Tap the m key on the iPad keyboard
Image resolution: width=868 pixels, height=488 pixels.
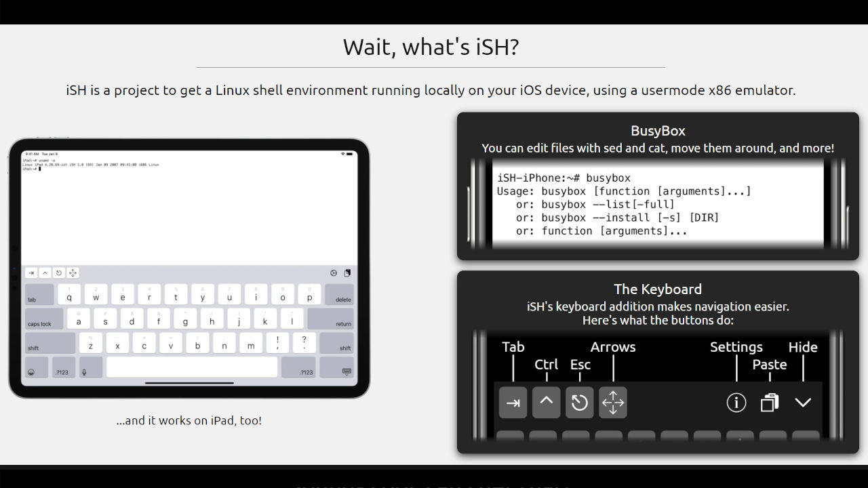(251, 343)
